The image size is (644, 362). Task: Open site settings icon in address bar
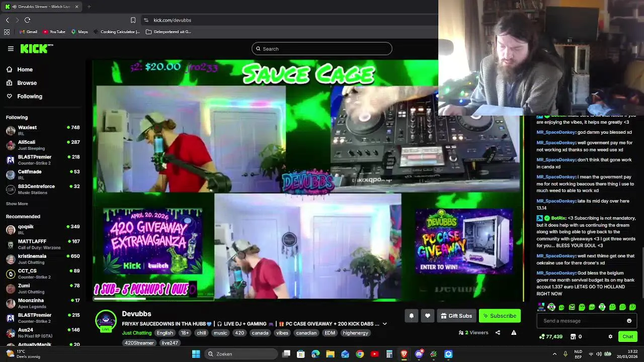click(146, 20)
